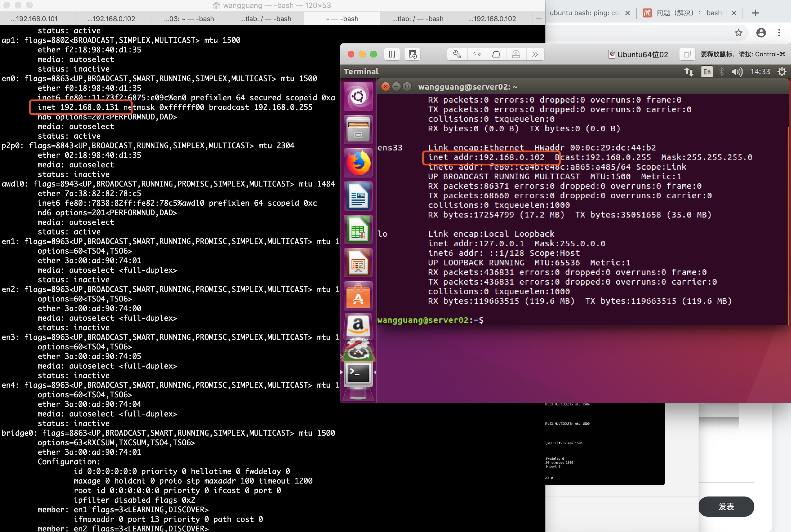The image size is (791, 532).
Task: Click Terminal icon in Ubuntu dock
Action: (x=358, y=374)
